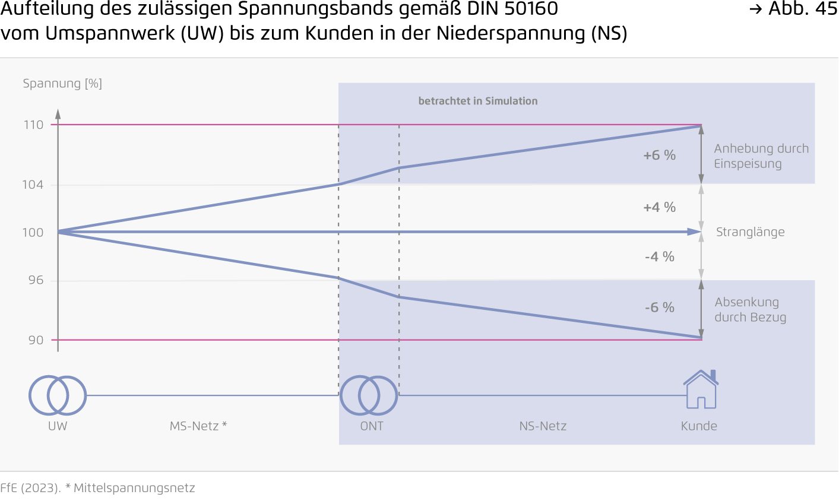Click the ONT transformer symbol
This screenshot has width=839, height=504.
[369, 395]
